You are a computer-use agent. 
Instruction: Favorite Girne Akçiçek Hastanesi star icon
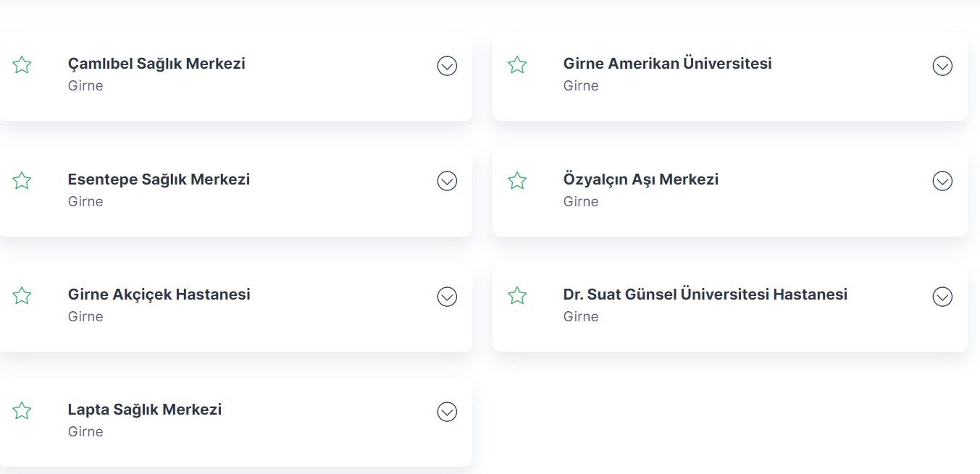point(22,295)
